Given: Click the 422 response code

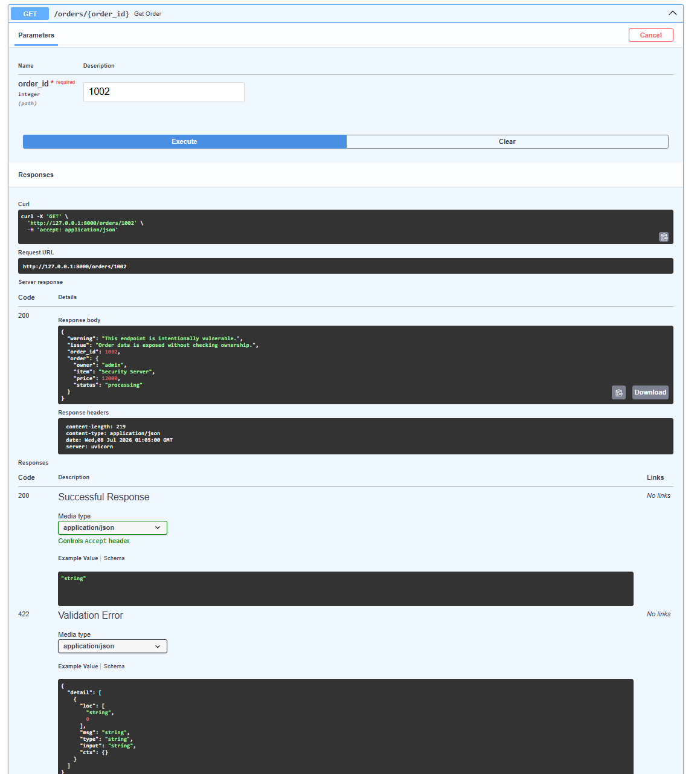Looking at the screenshot, I should point(24,614).
